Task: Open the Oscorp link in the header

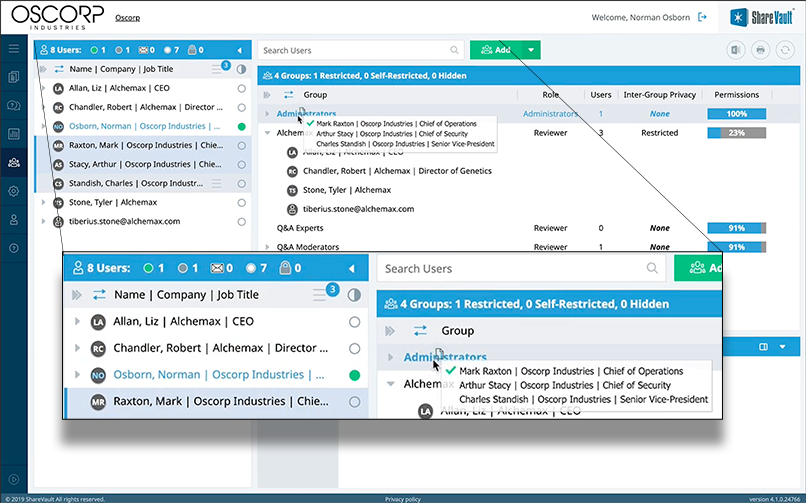Action: point(127,18)
